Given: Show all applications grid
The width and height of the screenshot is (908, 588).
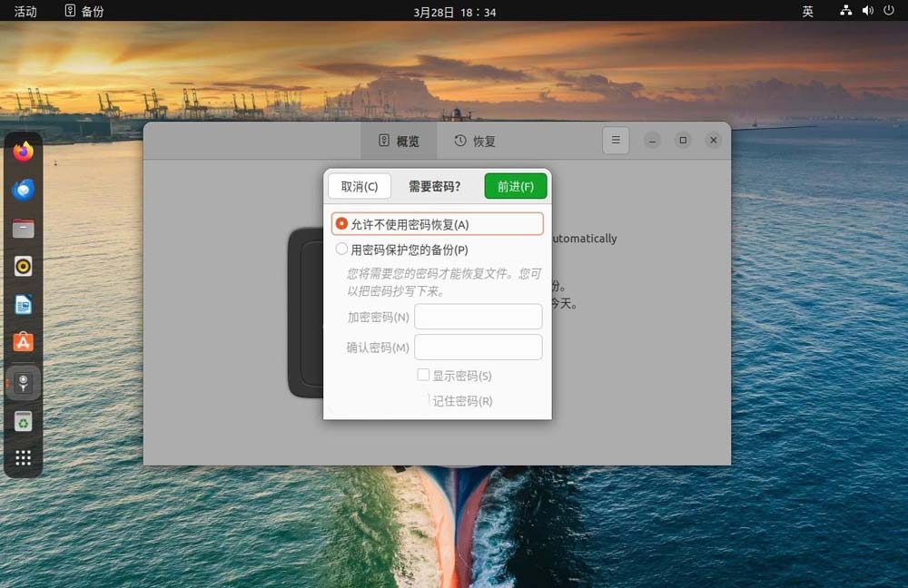Looking at the screenshot, I should (24, 458).
